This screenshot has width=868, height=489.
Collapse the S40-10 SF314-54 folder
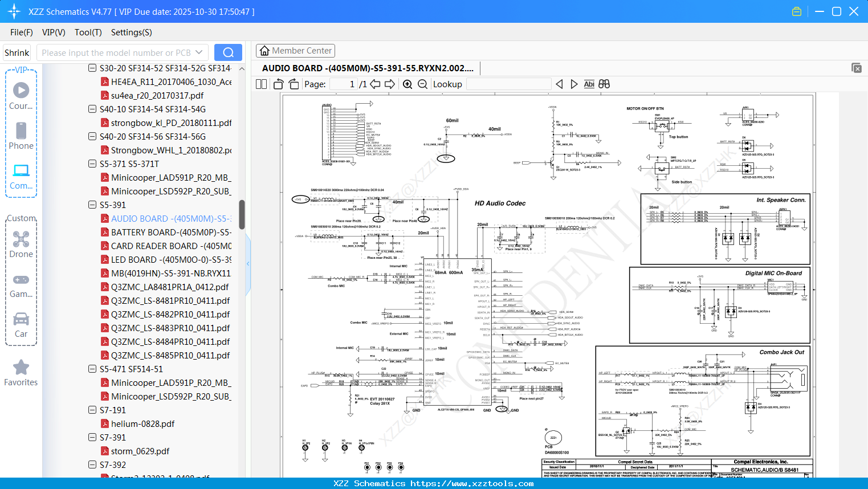pos(92,109)
